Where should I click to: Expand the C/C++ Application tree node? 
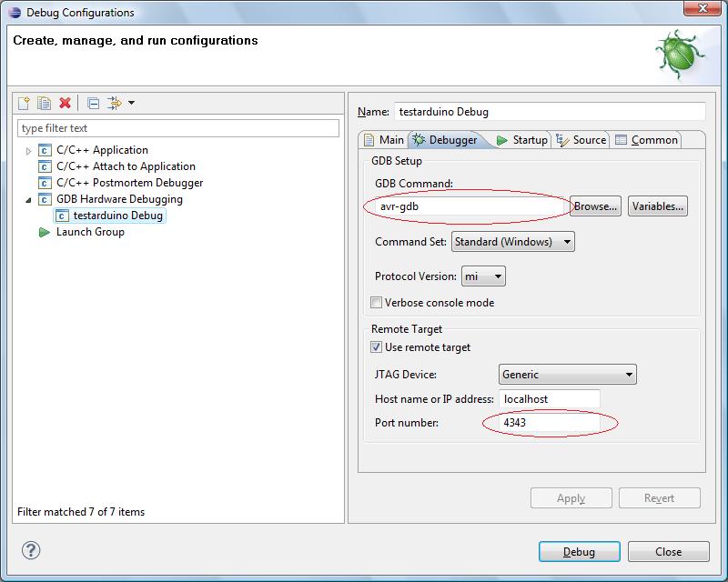click(29, 151)
